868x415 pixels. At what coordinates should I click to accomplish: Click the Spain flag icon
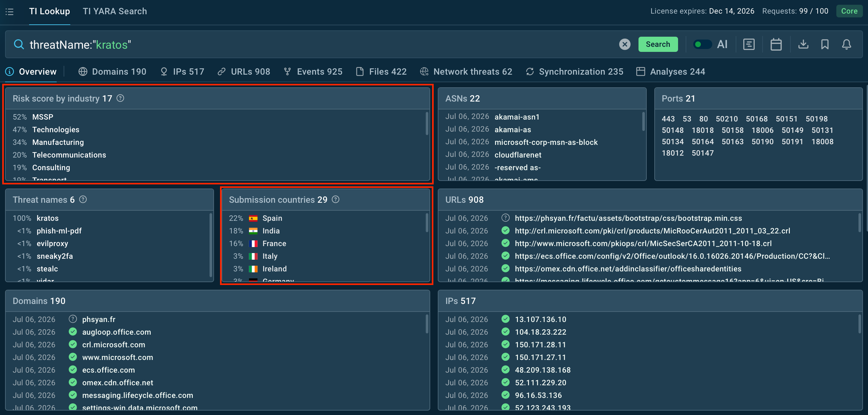click(x=253, y=219)
